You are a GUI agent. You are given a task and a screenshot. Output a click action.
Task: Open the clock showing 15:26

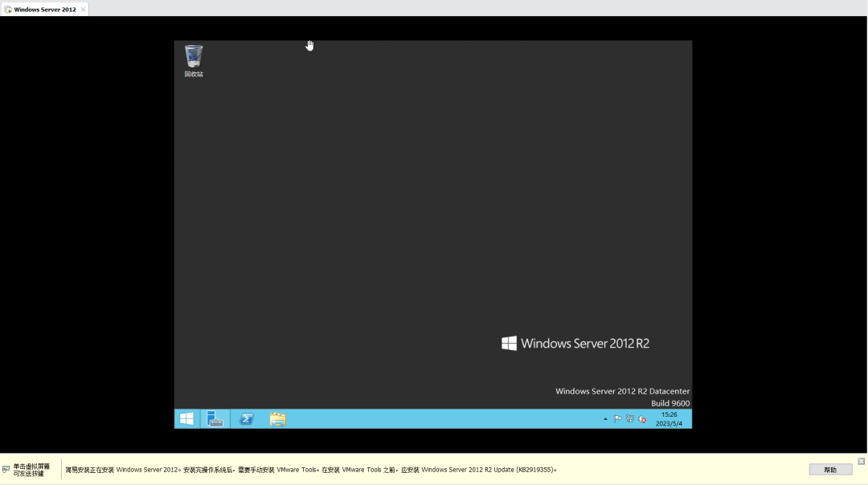click(x=669, y=418)
